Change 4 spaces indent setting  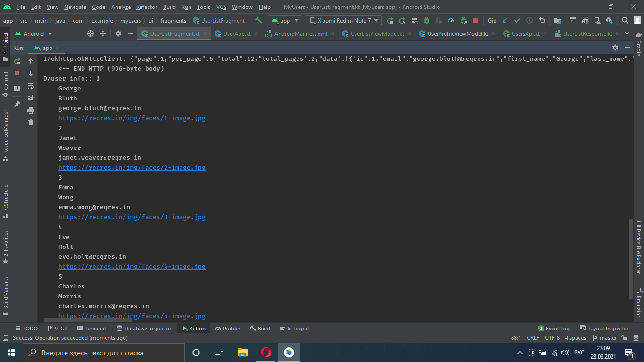coord(576,338)
